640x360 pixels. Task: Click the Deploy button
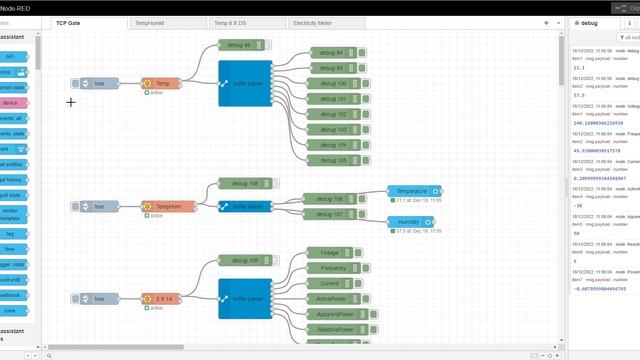click(x=626, y=8)
